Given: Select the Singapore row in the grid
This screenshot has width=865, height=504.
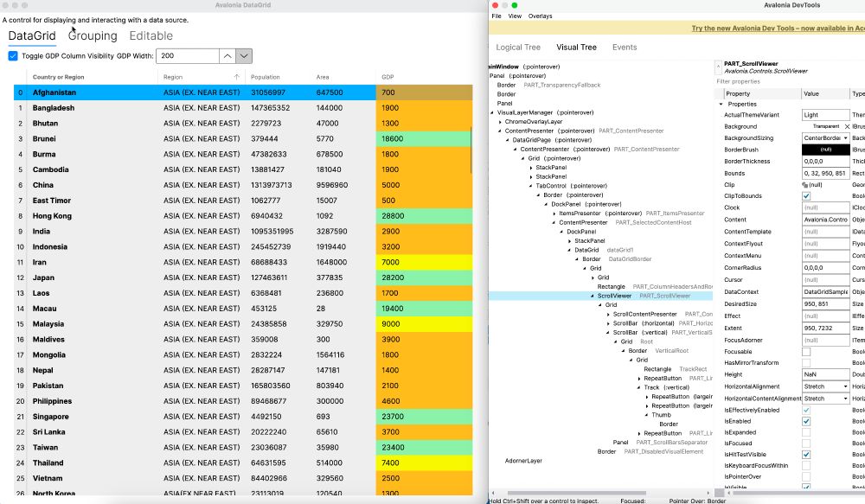Looking at the screenshot, I should coord(243,417).
